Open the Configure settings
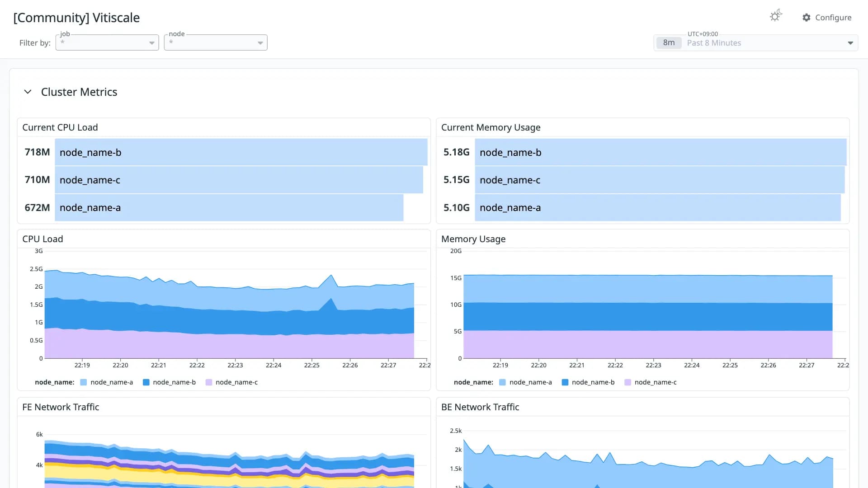 [827, 18]
